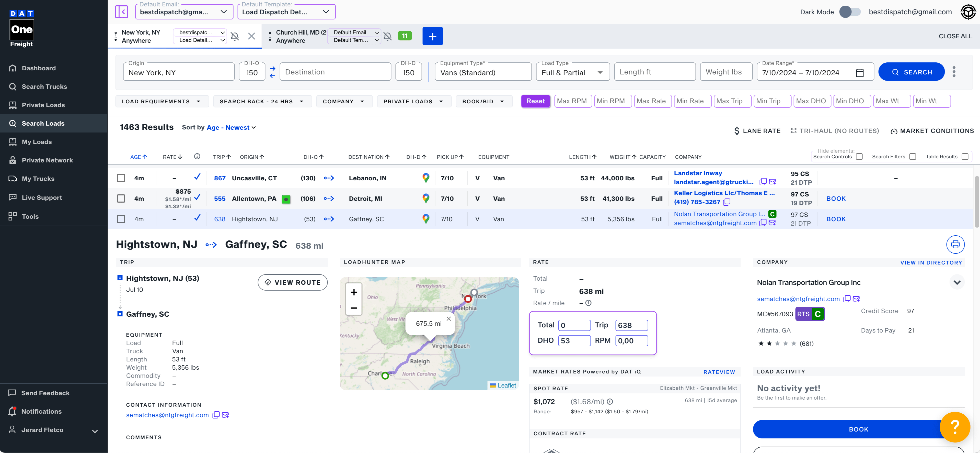Zoom out on LoadHunter map
Screen dimensions: 980x453
(x=353, y=307)
